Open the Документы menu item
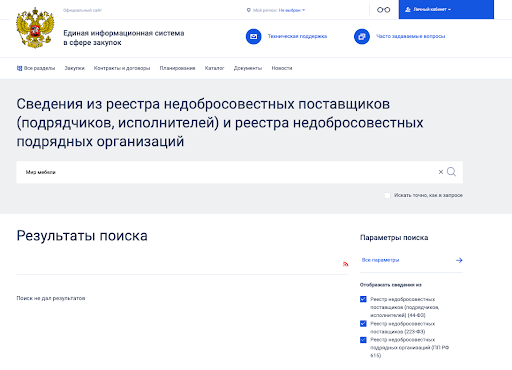Viewport: 512px width, 370px height. click(x=248, y=68)
